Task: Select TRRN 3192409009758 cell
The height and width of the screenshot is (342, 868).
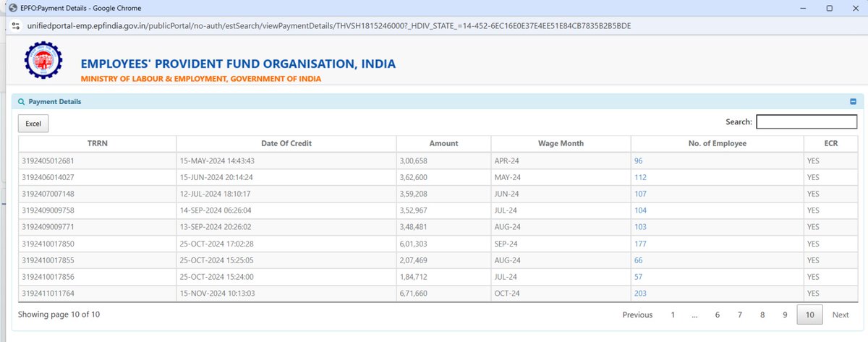Action: 97,210
